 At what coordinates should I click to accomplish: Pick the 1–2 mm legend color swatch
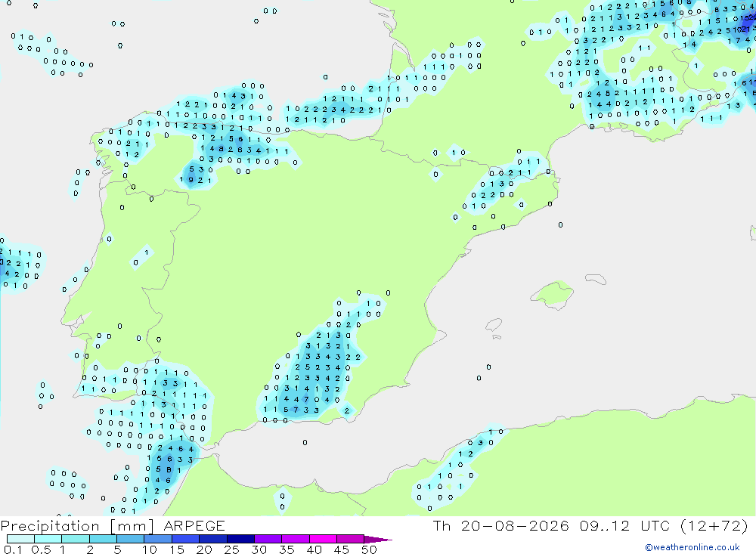pos(76,539)
